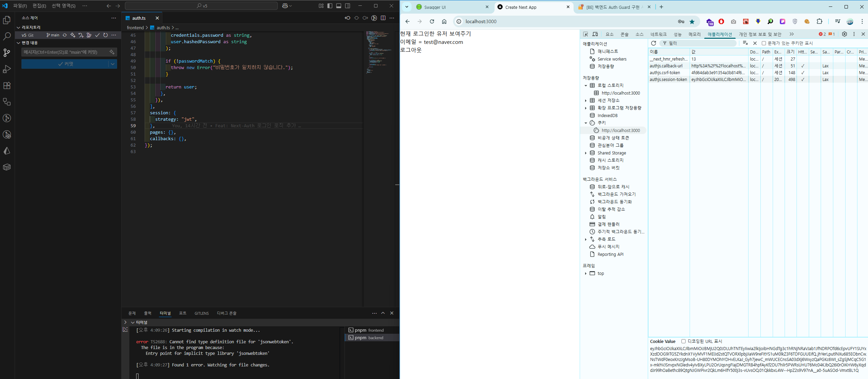Open IndexedDB in the storage tree

click(607, 116)
